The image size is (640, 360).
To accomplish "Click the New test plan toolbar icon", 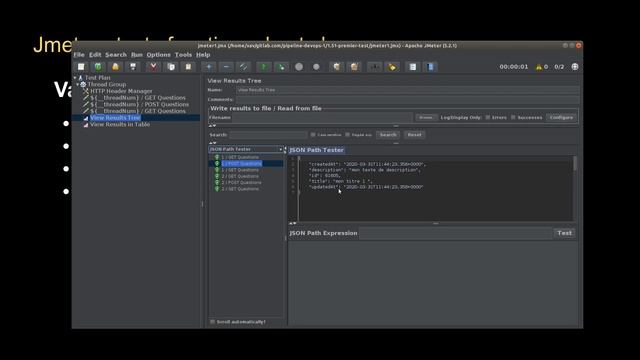I will pyautogui.click(x=81, y=67).
